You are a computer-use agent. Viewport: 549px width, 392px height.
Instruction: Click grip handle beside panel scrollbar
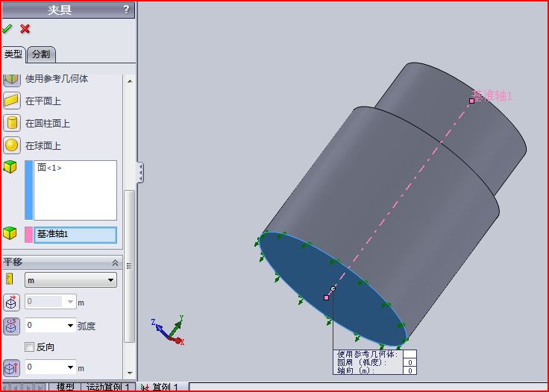click(129, 266)
